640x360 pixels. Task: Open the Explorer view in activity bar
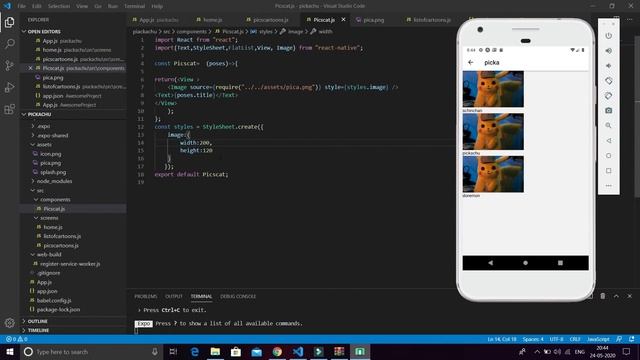pos(9,22)
